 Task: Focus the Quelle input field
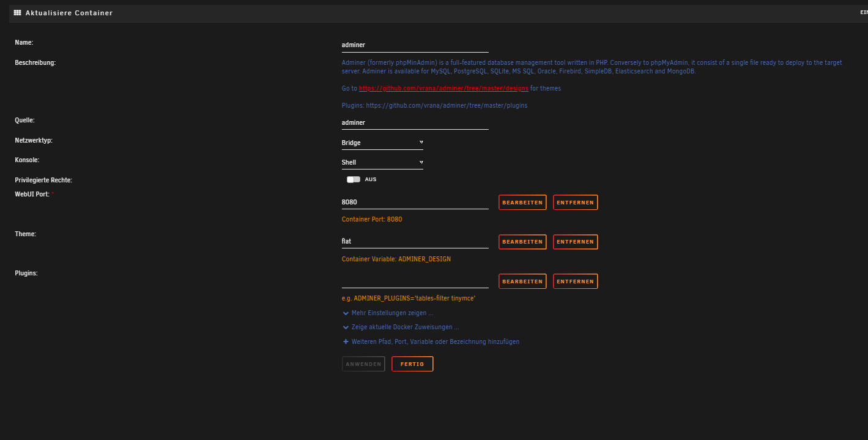[x=415, y=122]
